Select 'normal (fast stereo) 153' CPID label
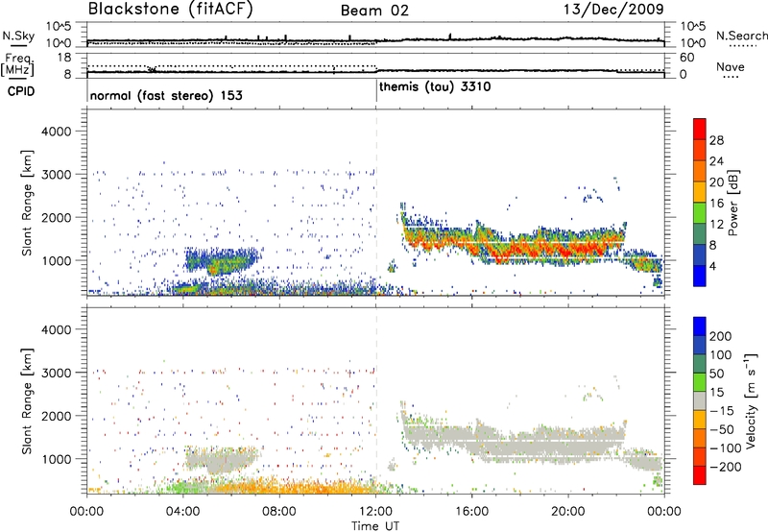 (166, 95)
